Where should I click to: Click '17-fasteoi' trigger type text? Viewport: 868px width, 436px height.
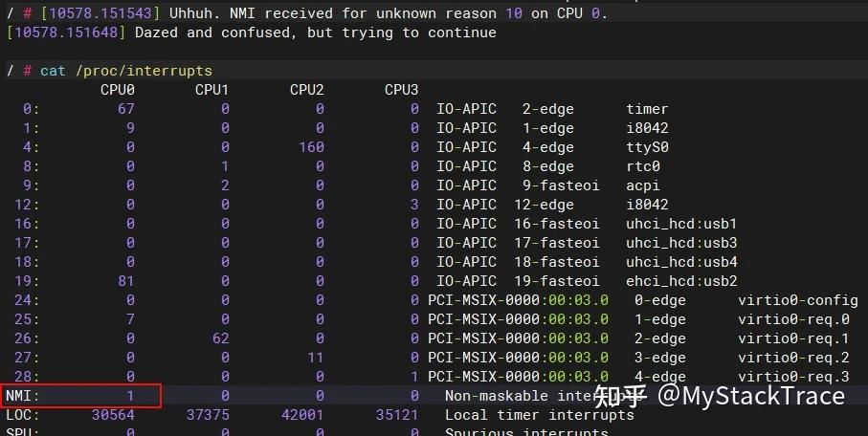pyautogui.click(x=556, y=243)
